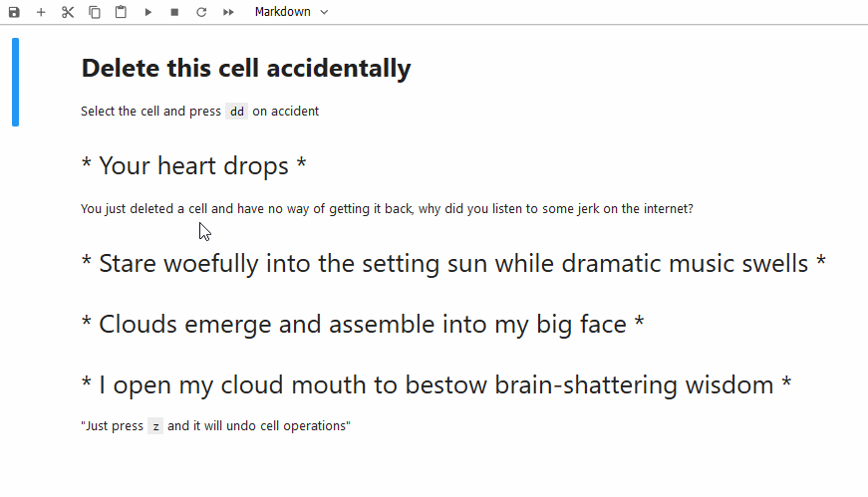868x497 pixels.
Task: Collapse the cell using the blue sidebar
Action: click(15, 83)
